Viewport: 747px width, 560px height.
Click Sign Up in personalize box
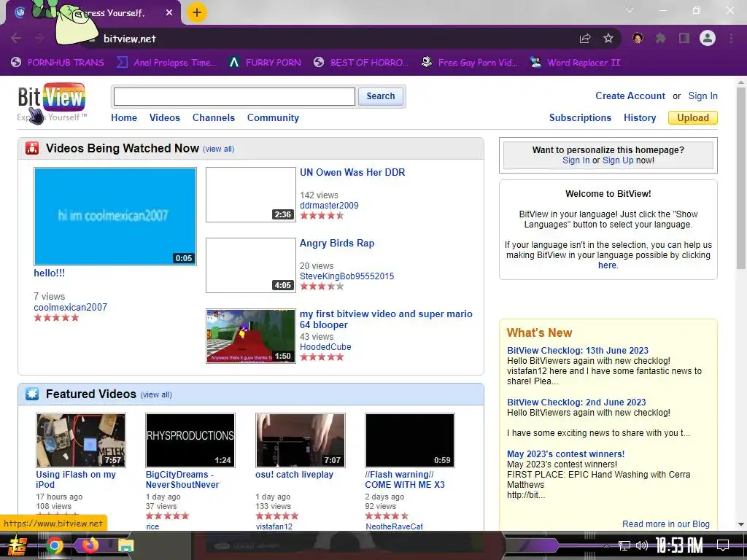[x=618, y=160]
